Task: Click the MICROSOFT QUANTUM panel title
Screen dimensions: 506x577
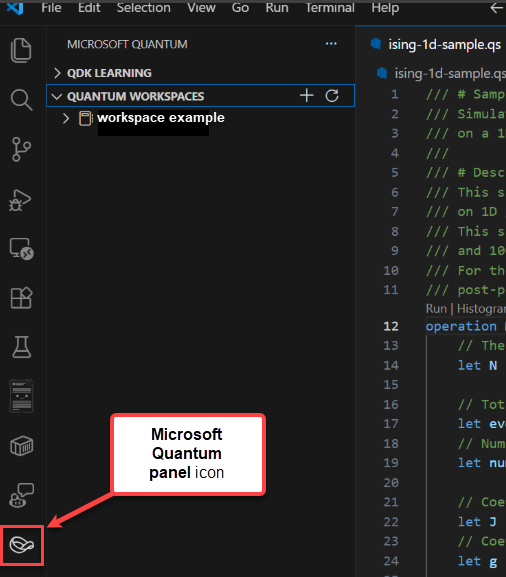Action: 127,44
